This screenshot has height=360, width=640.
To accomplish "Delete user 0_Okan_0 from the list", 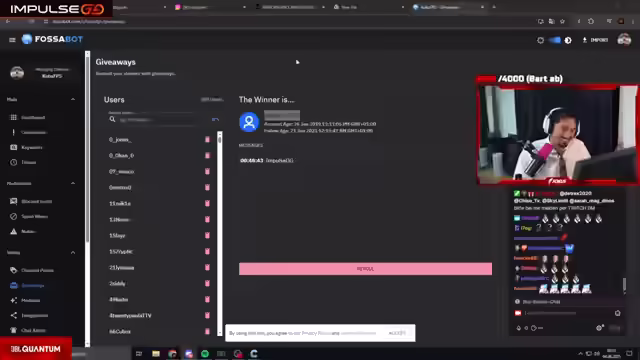I will (207, 156).
